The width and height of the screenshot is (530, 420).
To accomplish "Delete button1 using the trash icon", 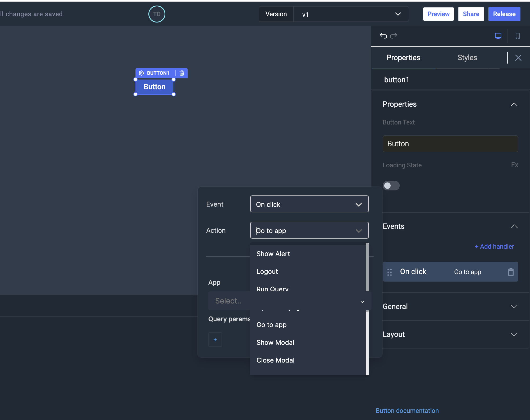I will [182, 73].
